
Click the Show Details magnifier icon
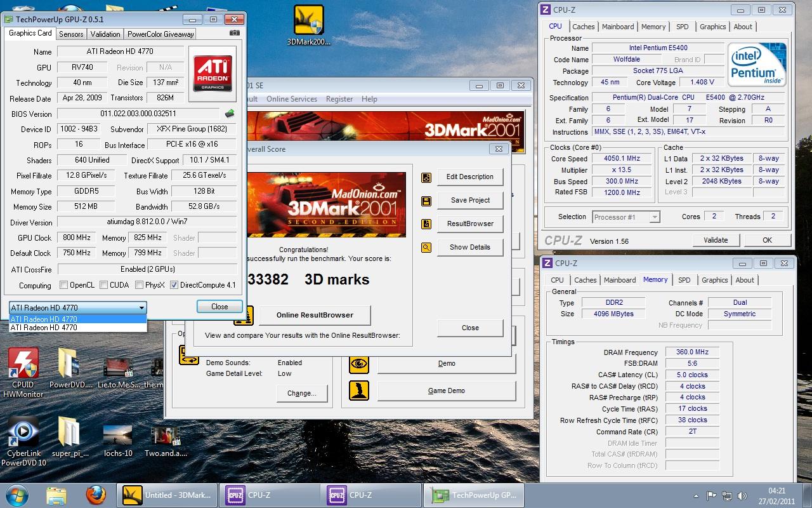click(x=426, y=248)
